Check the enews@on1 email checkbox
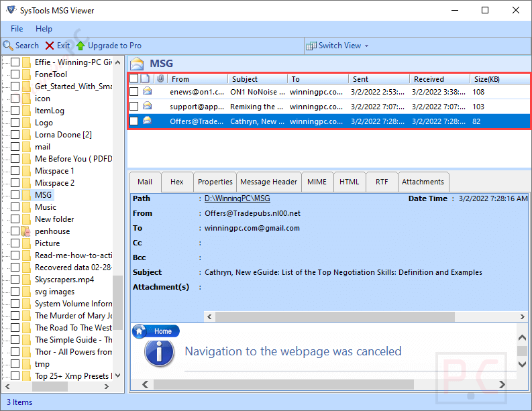Screen dimensions: 532x411 134,92
